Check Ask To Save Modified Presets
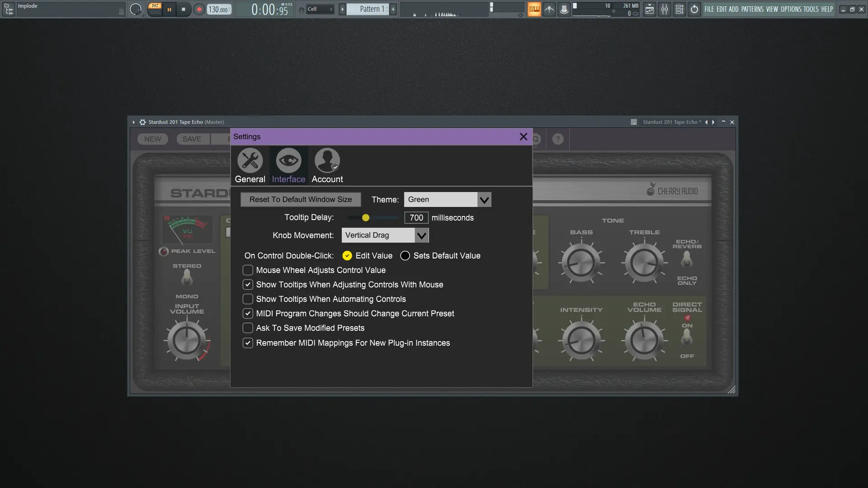This screenshot has height=488, width=868. coord(248,328)
